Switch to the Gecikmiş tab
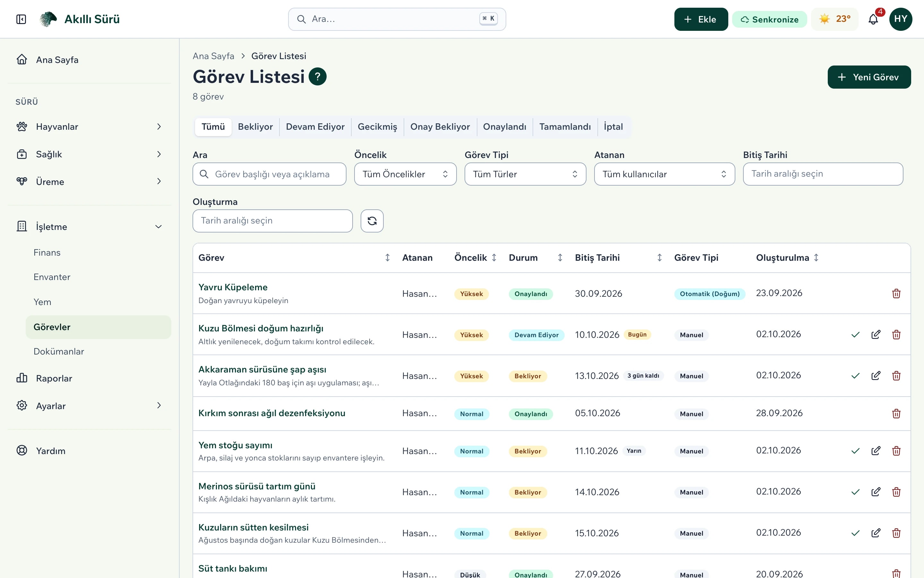Image resolution: width=924 pixels, height=578 pixels. tap(377, 127)
